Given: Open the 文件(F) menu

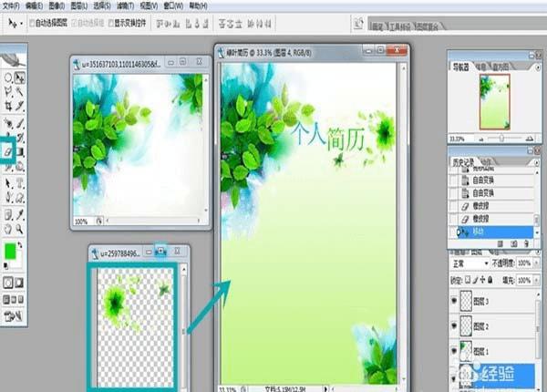Looking at the screenshot, I should (11, 6).
